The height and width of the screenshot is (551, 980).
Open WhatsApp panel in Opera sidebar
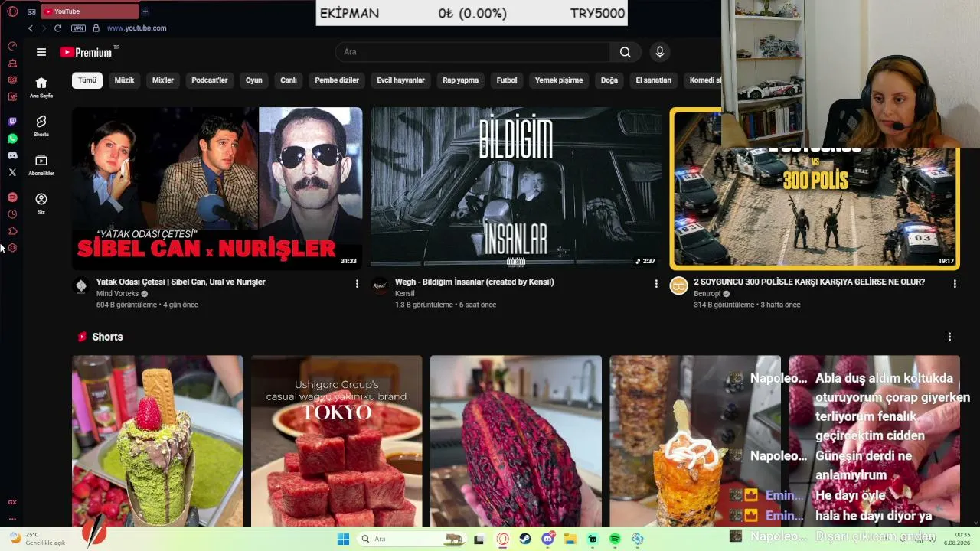12,139
